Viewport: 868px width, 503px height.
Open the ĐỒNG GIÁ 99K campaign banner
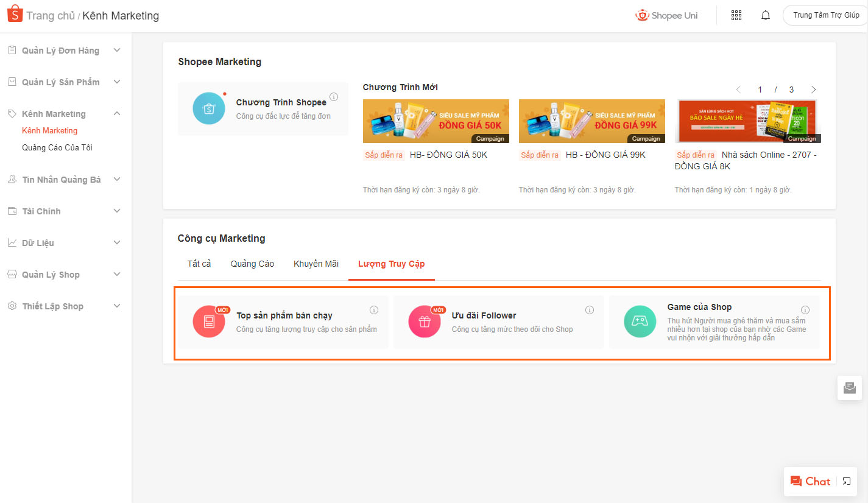[592, 121]
